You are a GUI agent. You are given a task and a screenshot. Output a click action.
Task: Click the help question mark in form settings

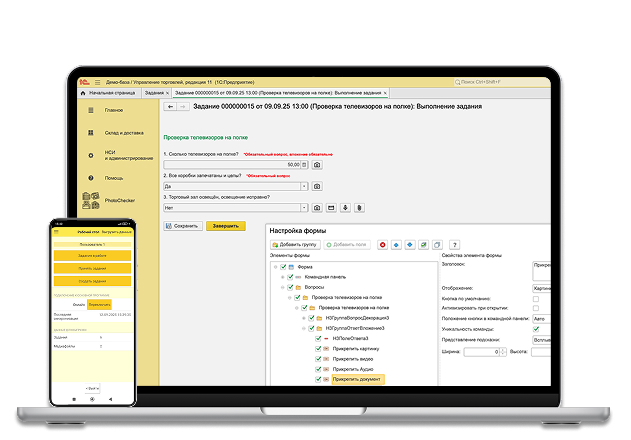click(454, 245)
